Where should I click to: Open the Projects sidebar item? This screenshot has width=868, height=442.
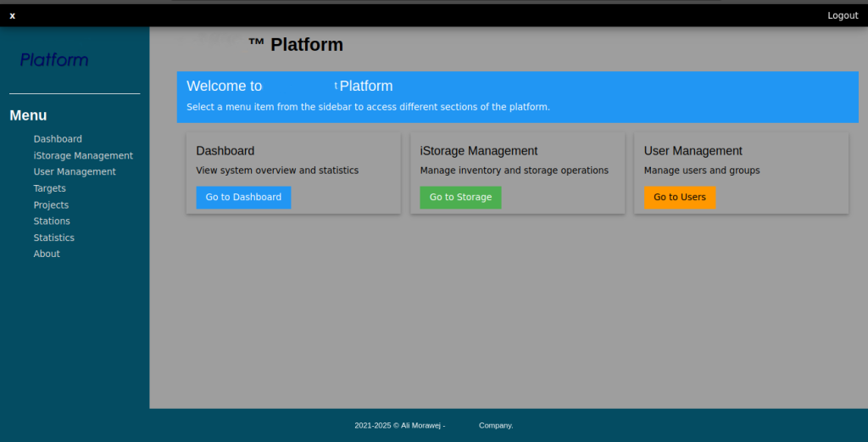[x=51, y=205]
